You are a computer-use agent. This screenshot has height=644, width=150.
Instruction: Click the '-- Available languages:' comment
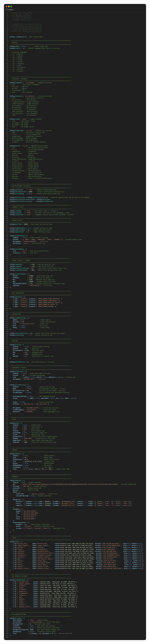click(19, 52)
